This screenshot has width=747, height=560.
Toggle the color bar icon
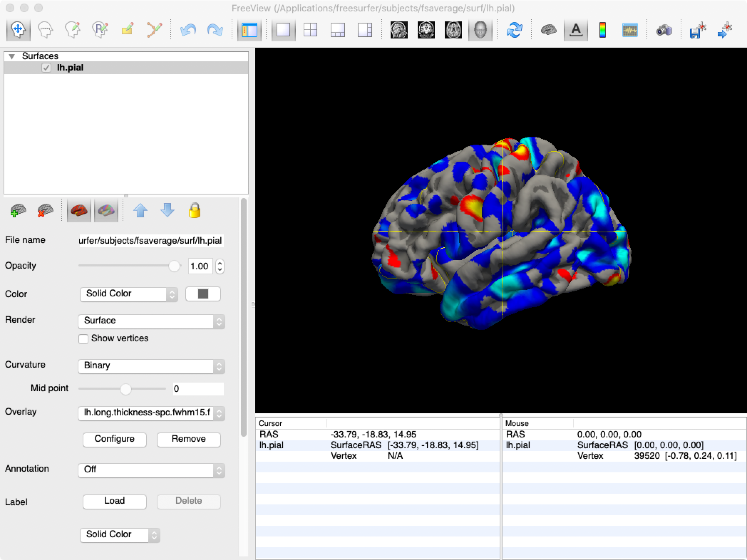point(603,30)
